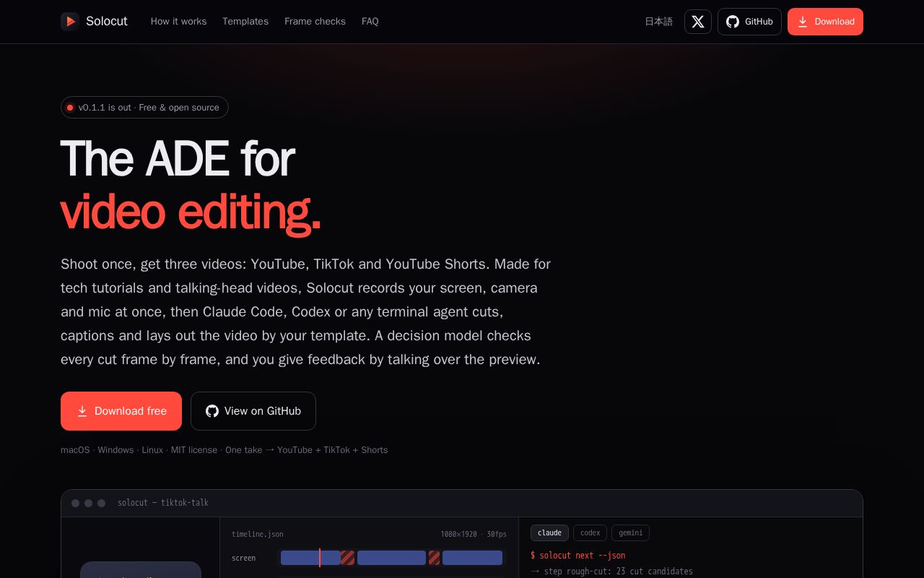Click the platforms and license line below buttons
924x578 pixels.
(225, 450)
